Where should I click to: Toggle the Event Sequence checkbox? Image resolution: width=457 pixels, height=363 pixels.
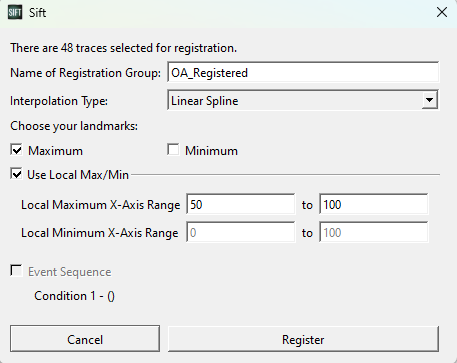tap(16, 271)
